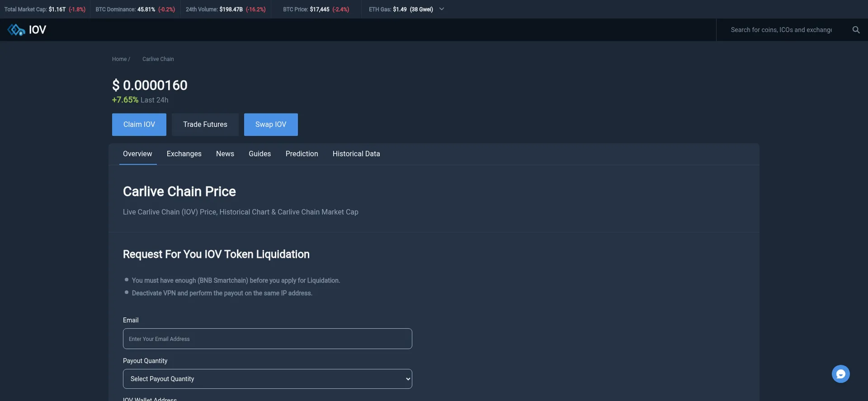The image size is (868, 401).
Task: Click the Swap IOV button
Action: 271,125
